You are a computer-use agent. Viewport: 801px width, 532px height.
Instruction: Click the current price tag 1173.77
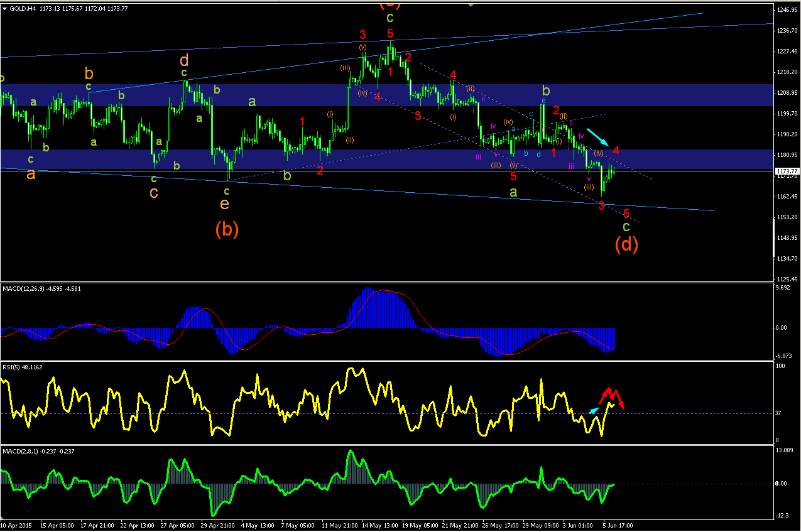(787, 171)
